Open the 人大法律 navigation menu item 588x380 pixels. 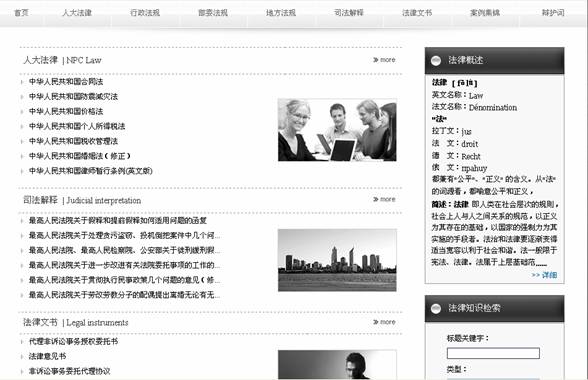(77, 13)
